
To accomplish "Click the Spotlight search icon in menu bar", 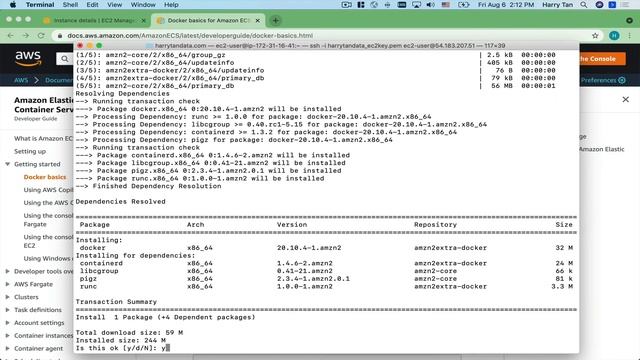I will tap(584, 5).
